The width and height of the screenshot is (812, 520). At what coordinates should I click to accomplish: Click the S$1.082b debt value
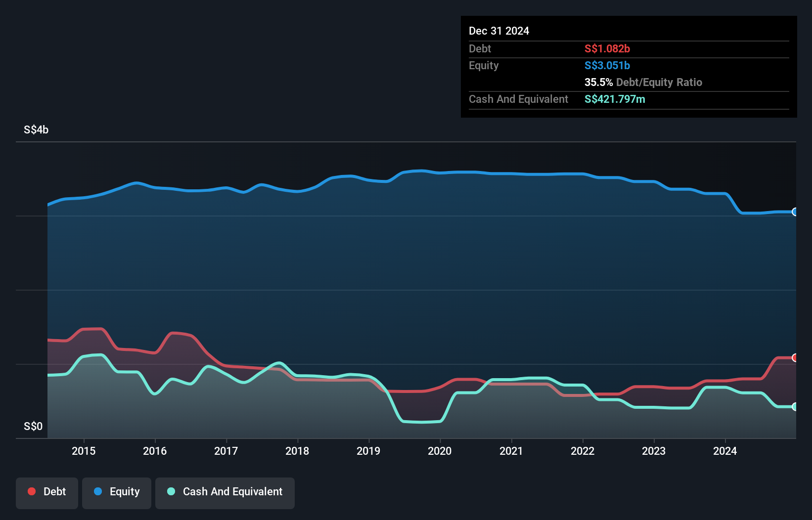point(607,48)
